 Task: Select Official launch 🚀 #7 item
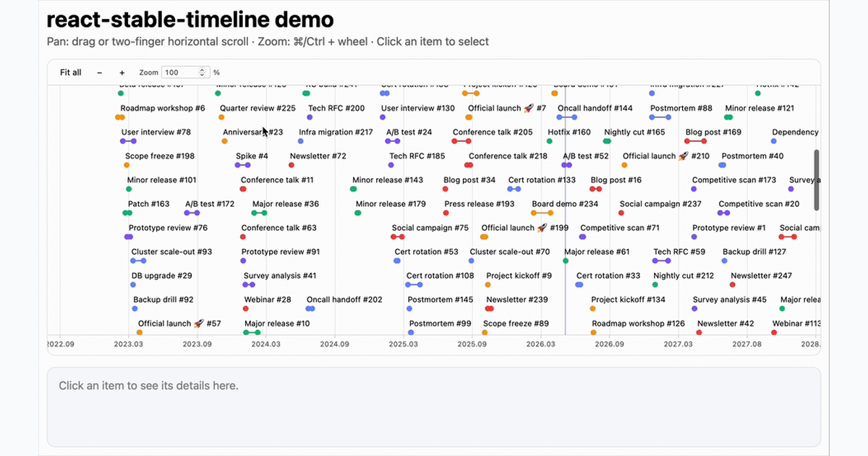(x=507, y=108)
